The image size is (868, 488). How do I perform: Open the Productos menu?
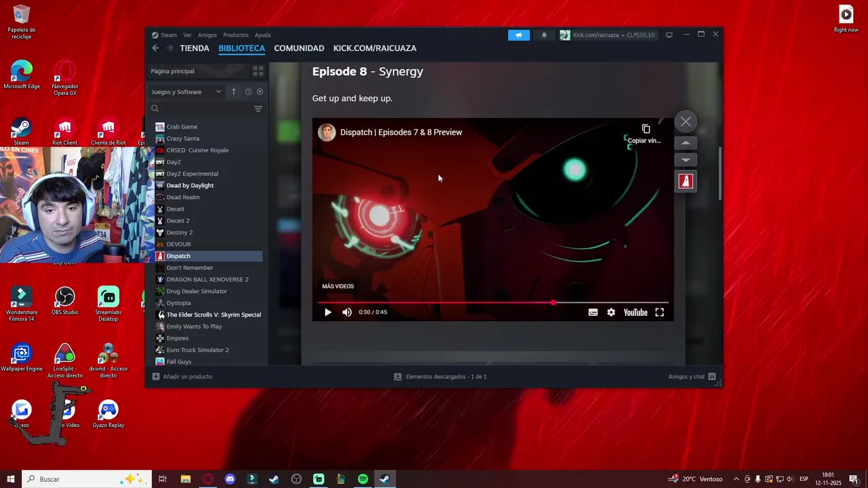coord(235,35)
